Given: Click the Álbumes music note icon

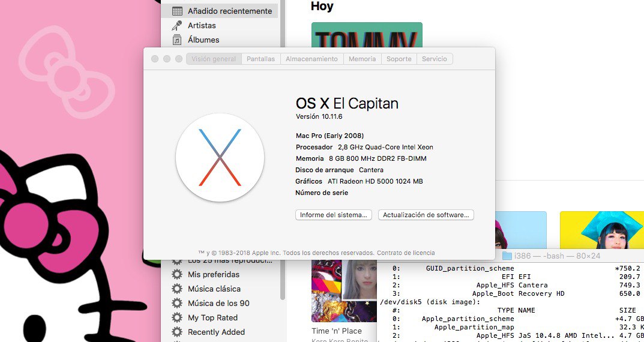Looking at the screenshot, I should pos(177,40).
